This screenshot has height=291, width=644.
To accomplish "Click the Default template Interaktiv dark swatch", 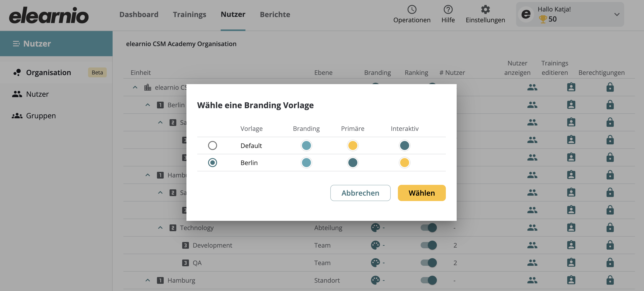I will click(x=404, y=145).
